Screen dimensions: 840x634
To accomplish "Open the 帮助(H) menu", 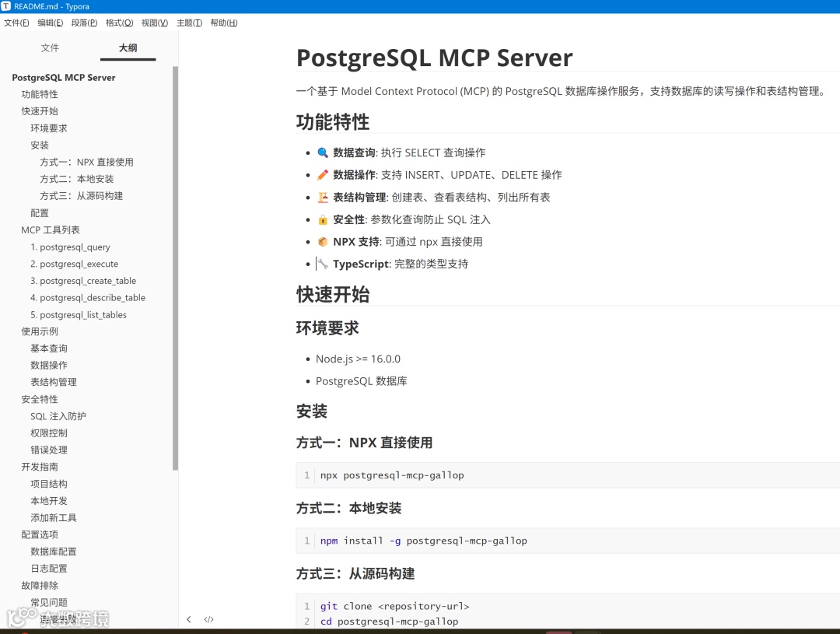I will pyautogui.click(x=224, y=23).
